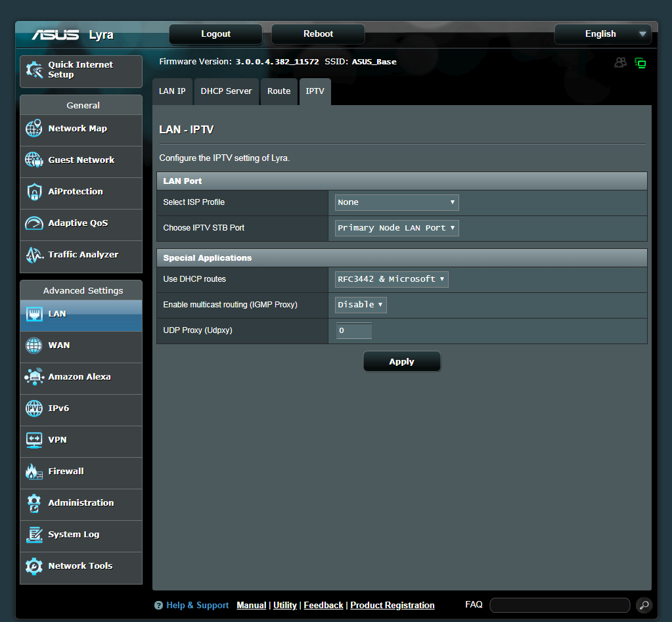
Task: Open the Utility link
Action: (x=285, y=606)
